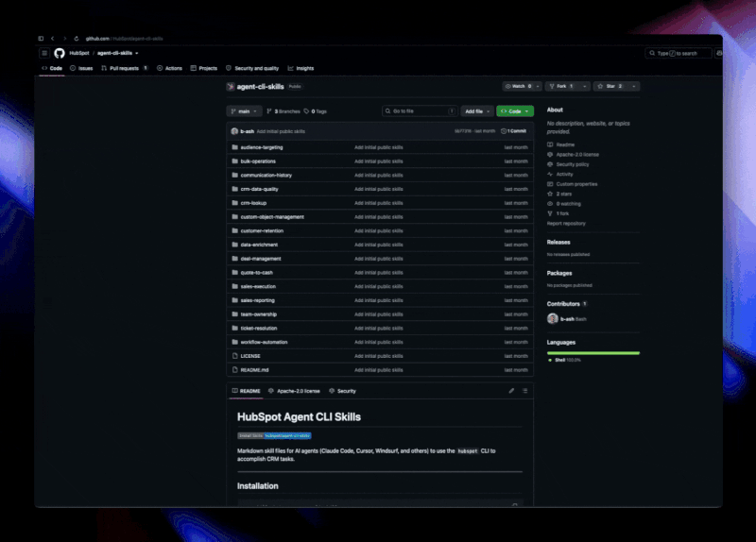Click the file icon next to LICENSE
The height and width of the screenshot is (542, 756).
[234, 356]
